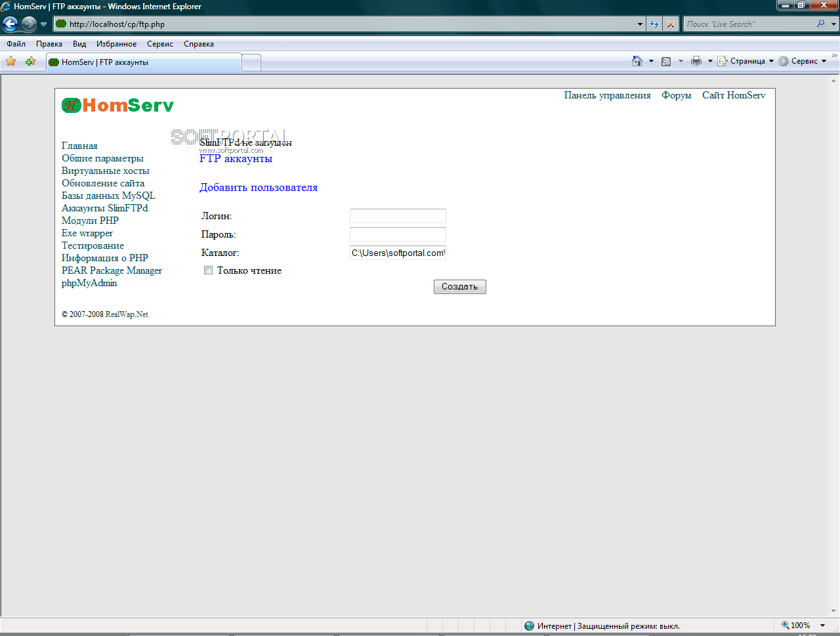Open the Избранное menu
The width and height of the screenshot is (840, 636).
click(117, 44)
